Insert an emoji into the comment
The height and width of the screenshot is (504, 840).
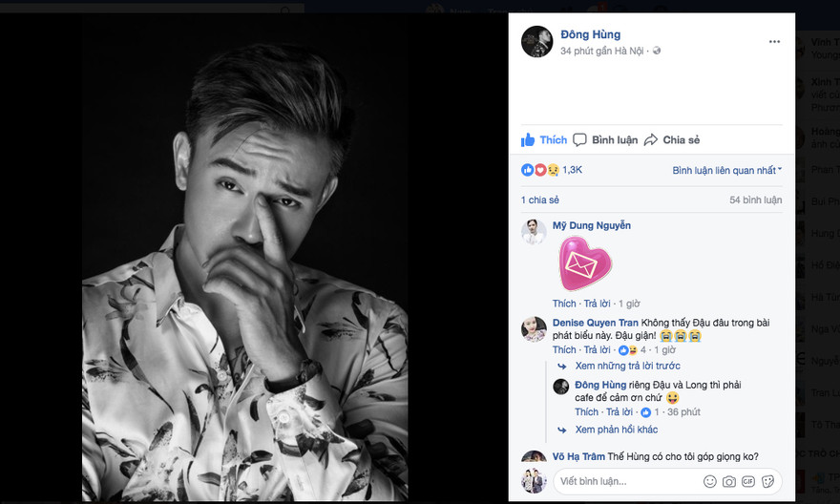coord(709,481)
